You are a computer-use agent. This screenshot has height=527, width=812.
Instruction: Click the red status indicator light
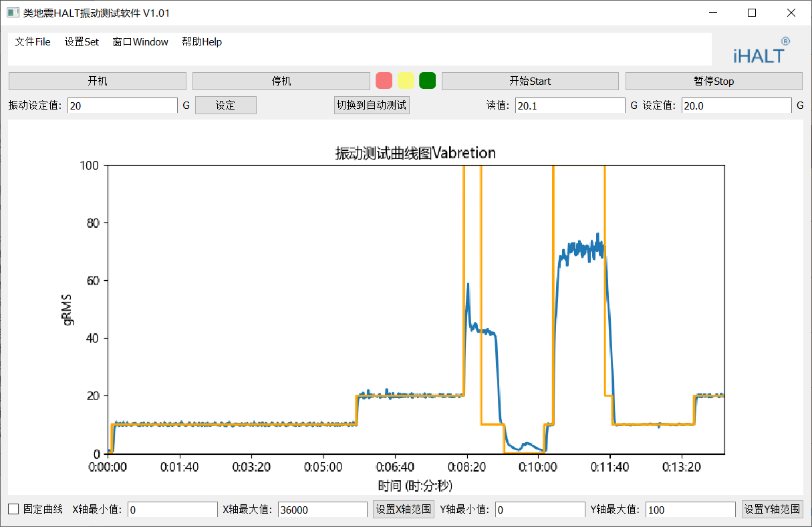[384, 81]
